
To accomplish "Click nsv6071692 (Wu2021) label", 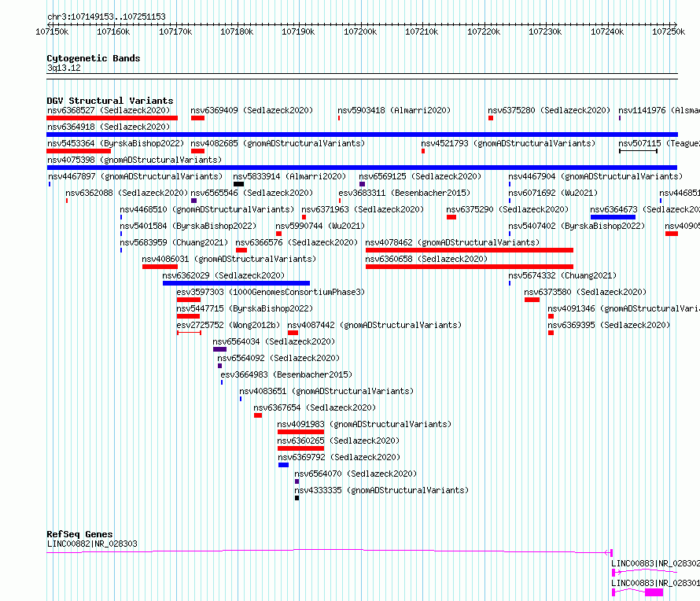I will 553,193.
